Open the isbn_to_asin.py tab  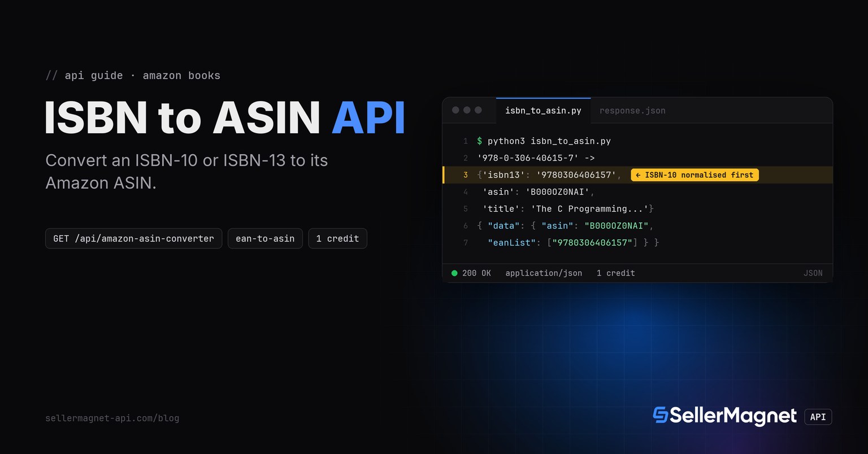click(543, 111)
